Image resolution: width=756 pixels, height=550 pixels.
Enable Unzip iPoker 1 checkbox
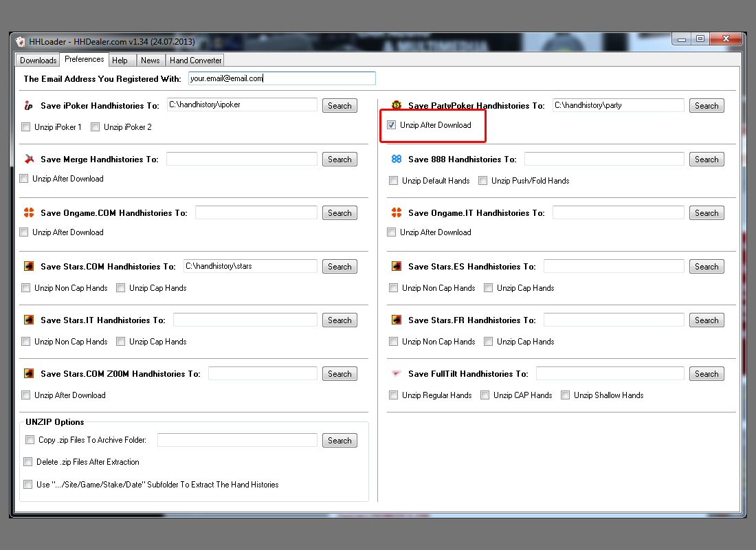pyautogui.click(x=26, y=127)
